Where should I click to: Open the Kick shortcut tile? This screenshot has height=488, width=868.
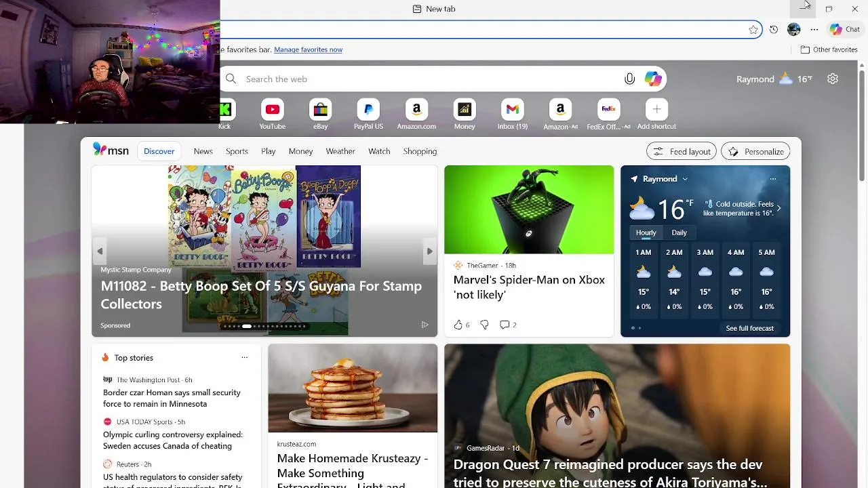click(x=225, y=115)
